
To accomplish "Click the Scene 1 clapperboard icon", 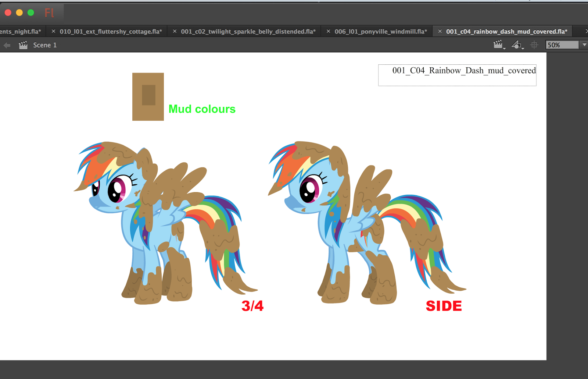I will [23, 45].
